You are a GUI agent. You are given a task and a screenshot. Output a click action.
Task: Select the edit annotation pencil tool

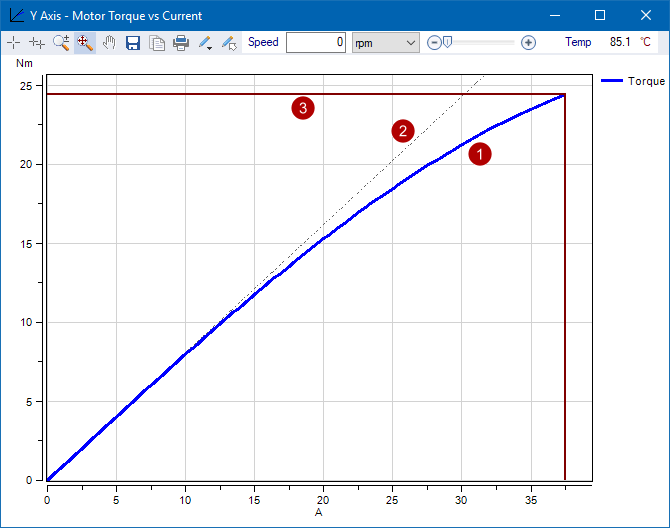pos(229,43)
